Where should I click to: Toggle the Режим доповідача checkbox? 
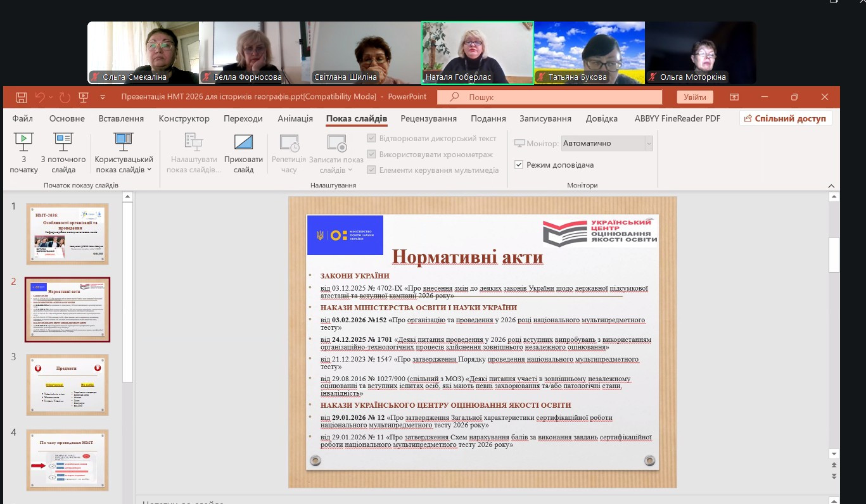tap(519, 165)
